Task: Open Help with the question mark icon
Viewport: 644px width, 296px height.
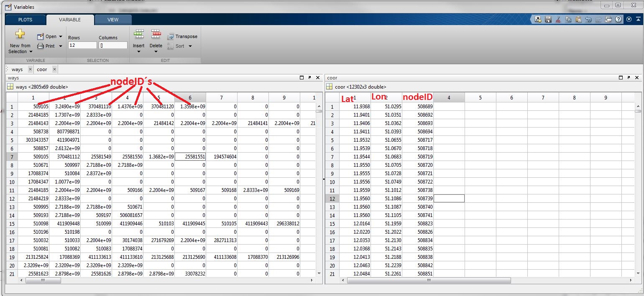Action: coord(619,19)
